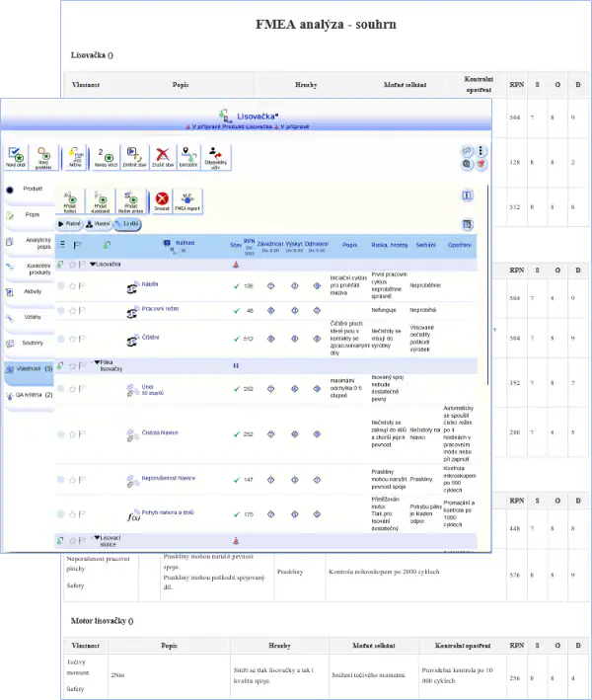Create a new version with Nová verze
This screenshot has height=700, width=592.
pyautogui.click(x=104, y=156)
